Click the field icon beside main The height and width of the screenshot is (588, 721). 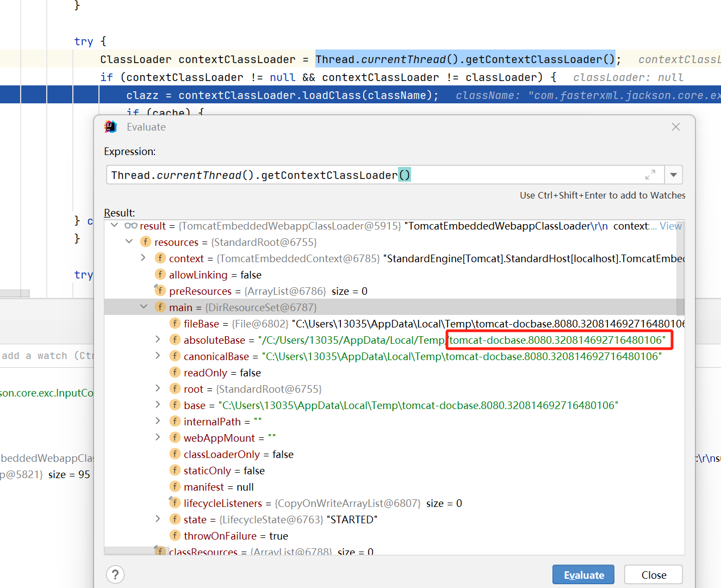click(160, 307)
